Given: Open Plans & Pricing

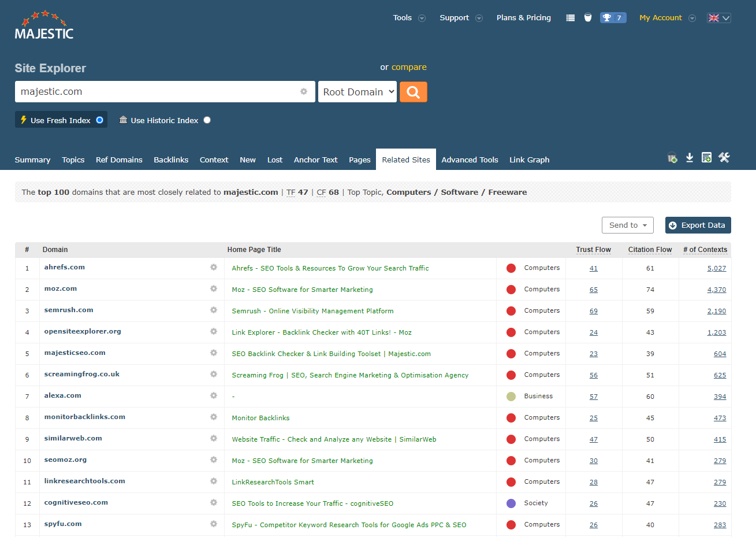Looking at the screenshot, I should coord(524,18).
